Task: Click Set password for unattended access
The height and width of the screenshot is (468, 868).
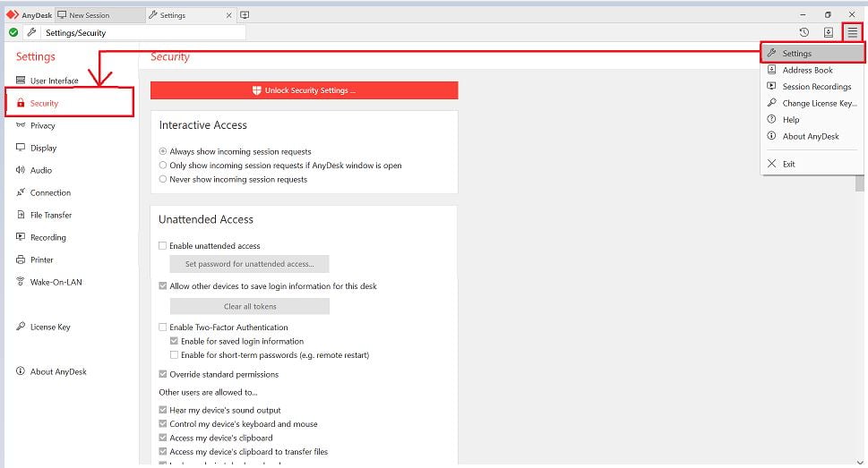Action: pyautogui.click(x=250, y=264)
